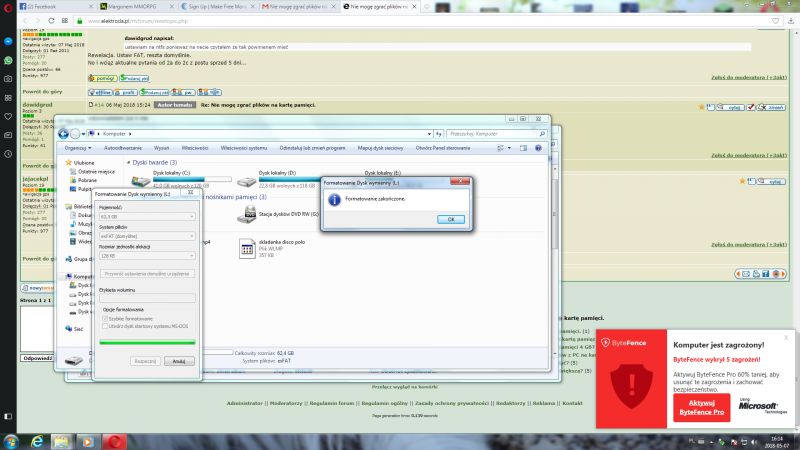Close the ByteFence popup notification
800x450 pixels.
point(786,337)
